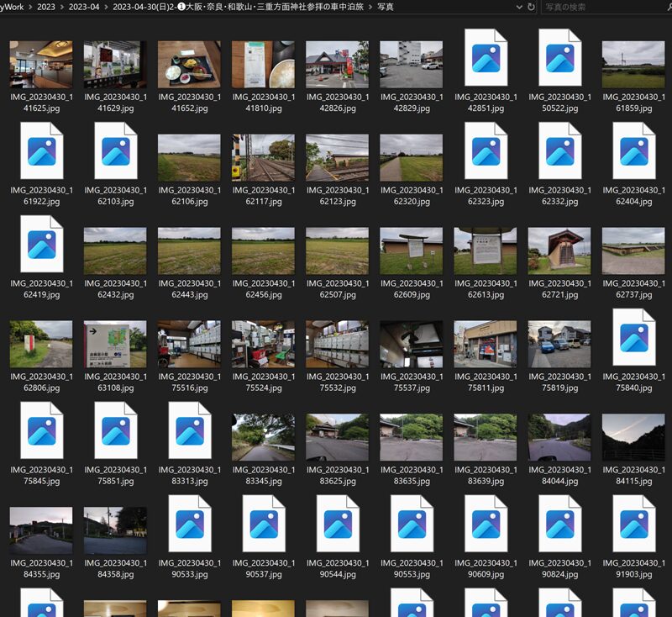Expand the chevron right after the 2023-04 breadcrumb
The width and height of the screenshot is (672, 617).
point(106,7)
